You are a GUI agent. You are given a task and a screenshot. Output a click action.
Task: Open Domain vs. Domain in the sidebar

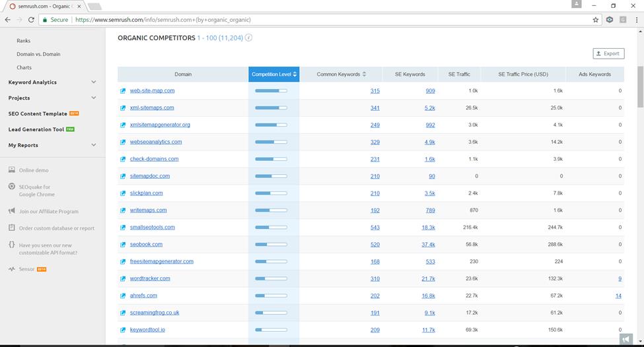click(38, 54)
